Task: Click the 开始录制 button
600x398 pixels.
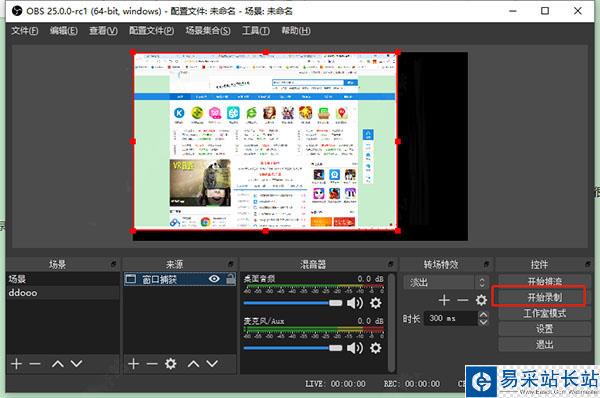Action: [x=544, y=297]
